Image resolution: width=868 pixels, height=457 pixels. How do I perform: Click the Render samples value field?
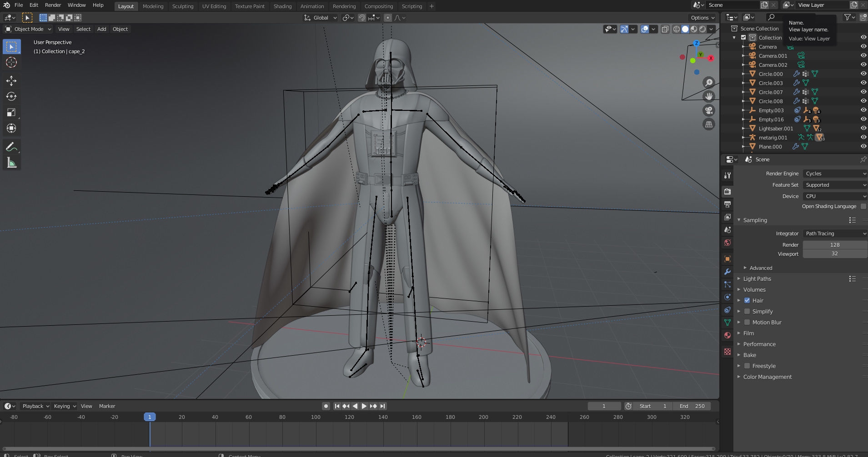coord(835,245)
